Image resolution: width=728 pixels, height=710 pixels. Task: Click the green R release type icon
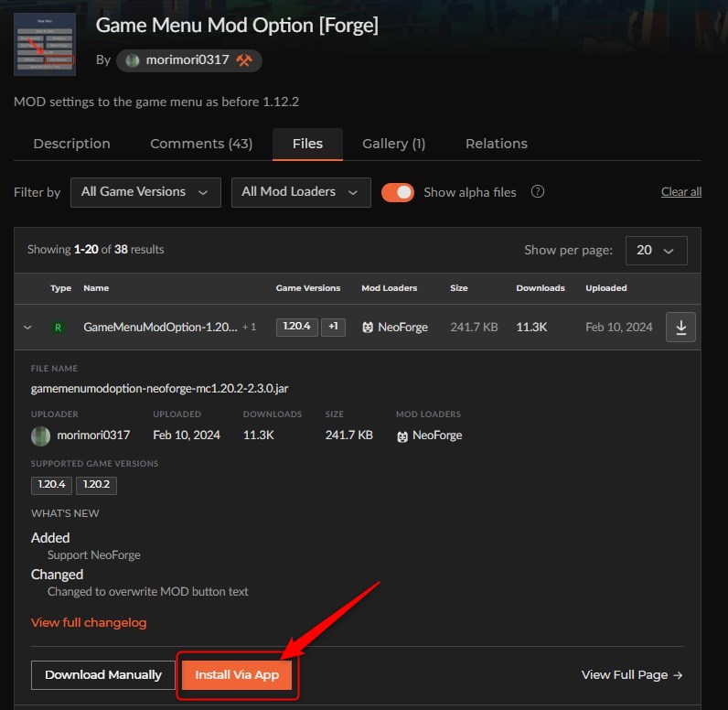coord(58,328)
